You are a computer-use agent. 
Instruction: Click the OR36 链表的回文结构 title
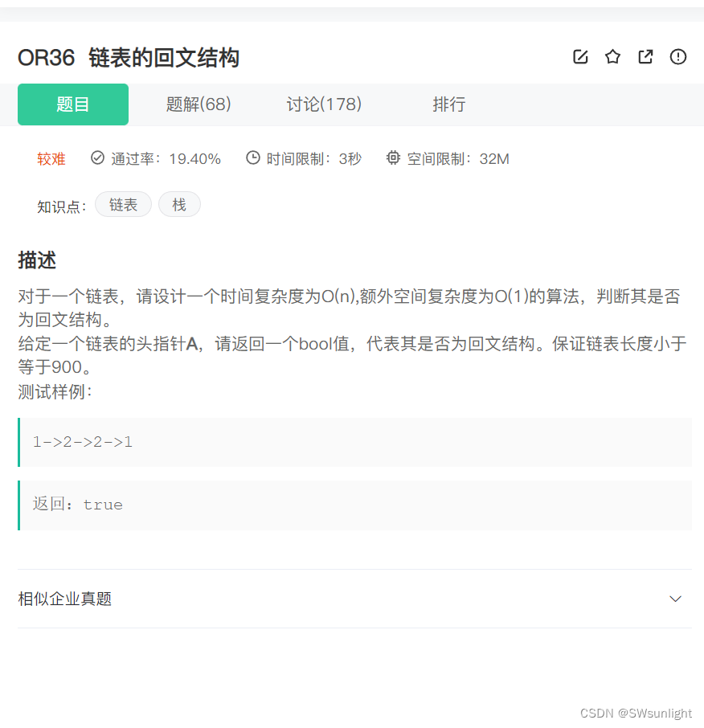(x=128, y=58)
